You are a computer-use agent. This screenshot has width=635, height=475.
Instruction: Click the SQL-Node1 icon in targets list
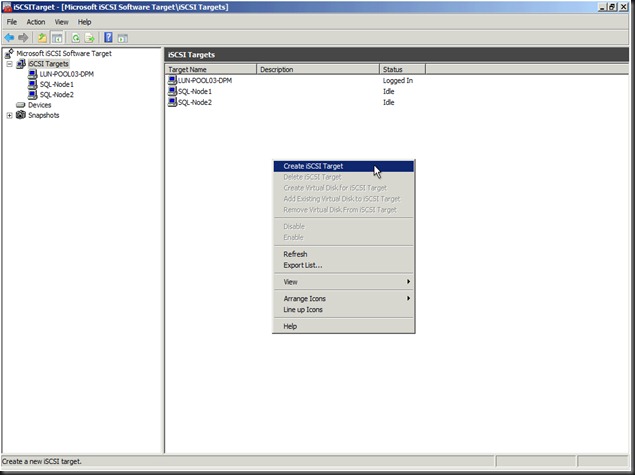click(173, 91)
